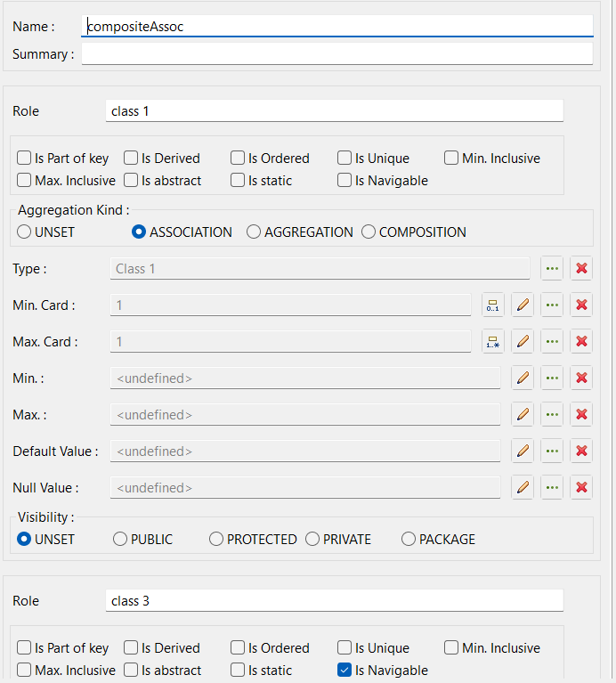Open the ellipsis browse button for Max.
The height and width of the screenshot is (683, 616).
pyautogui.click(x=552, y=414)
